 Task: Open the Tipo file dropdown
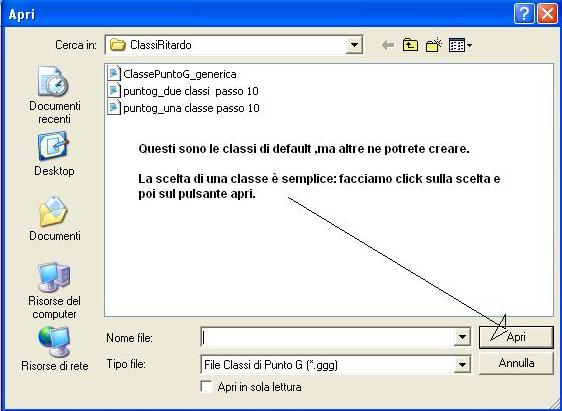pos(462,365)
